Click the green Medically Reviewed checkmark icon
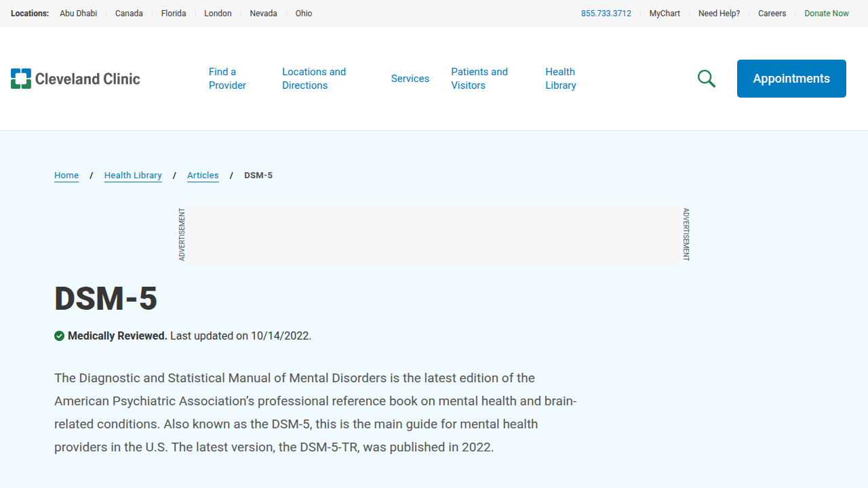 coord(60,335)
